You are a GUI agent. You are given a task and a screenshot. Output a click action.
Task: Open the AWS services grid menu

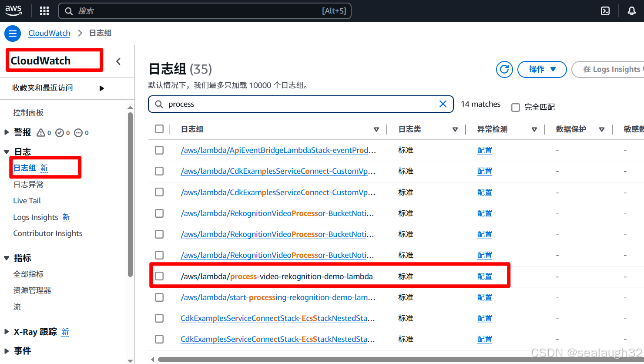44,11
